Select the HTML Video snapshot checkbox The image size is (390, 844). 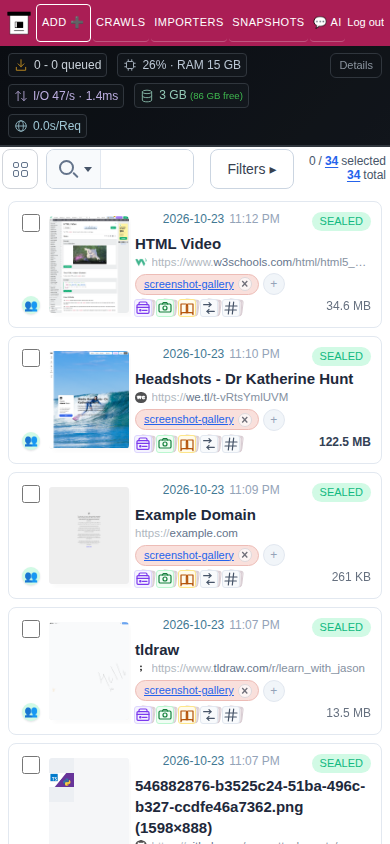[x=31, y=223]
